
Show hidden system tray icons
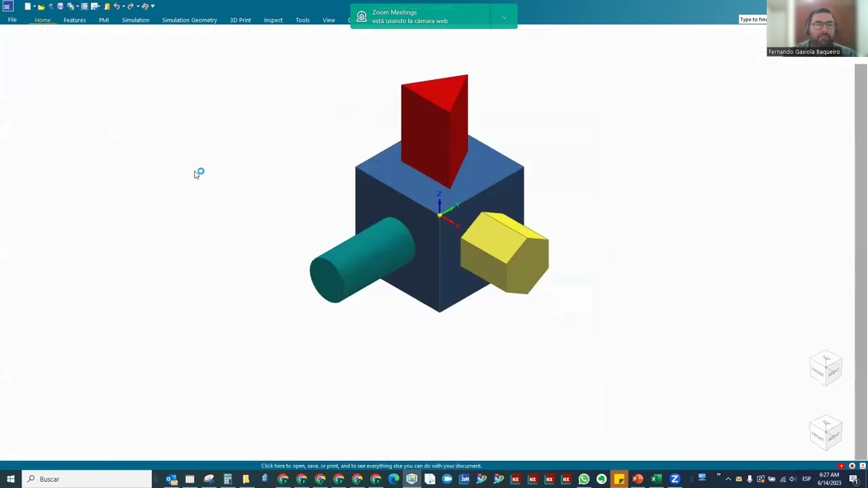click(728, 479)
